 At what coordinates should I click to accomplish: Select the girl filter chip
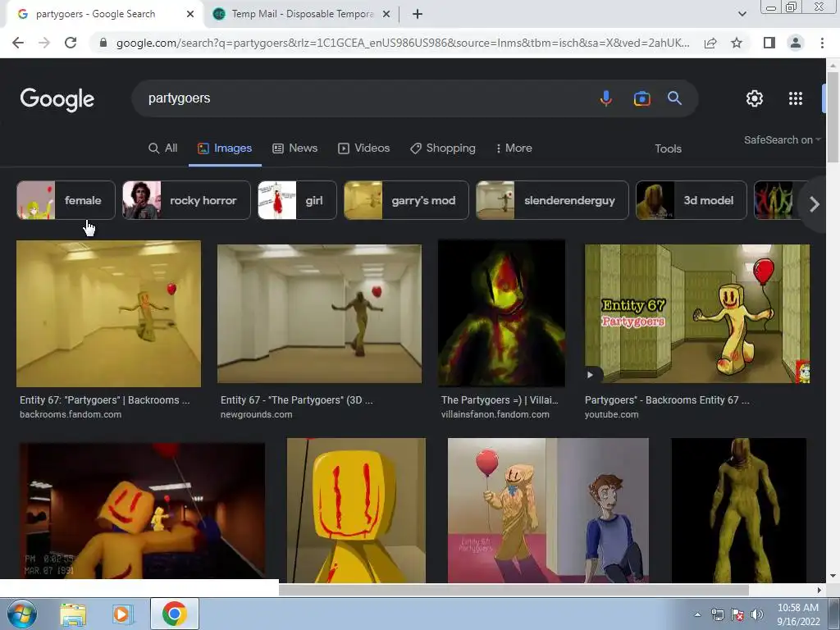(x=297, y=200)
